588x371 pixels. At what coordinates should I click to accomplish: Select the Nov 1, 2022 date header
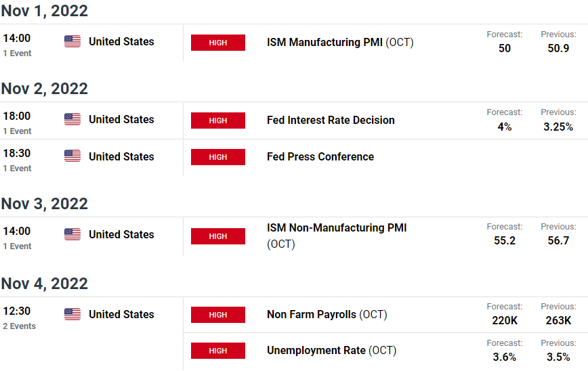click(x=44, y=11)
